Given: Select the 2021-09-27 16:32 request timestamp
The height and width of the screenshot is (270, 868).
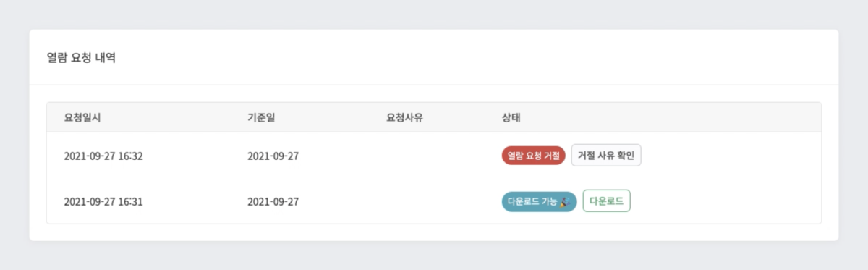Looking at the screenshot, I should pos(103,156).
